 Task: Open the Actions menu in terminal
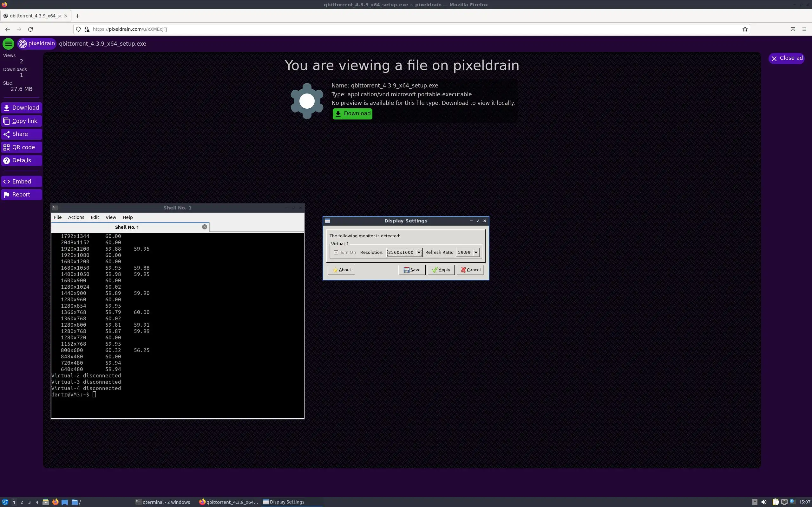(76, 217)
